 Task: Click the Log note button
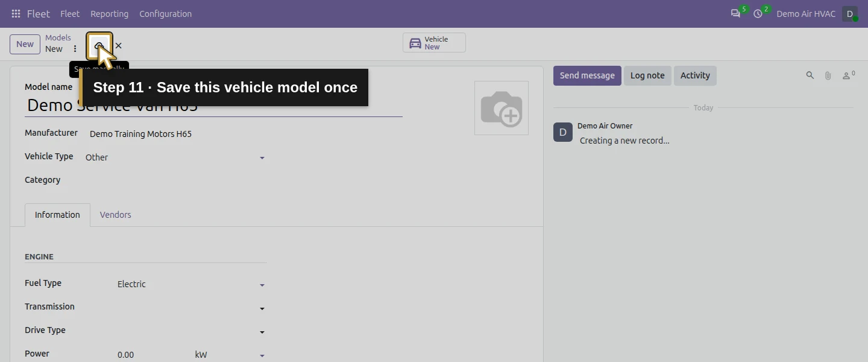click(647, 75)
